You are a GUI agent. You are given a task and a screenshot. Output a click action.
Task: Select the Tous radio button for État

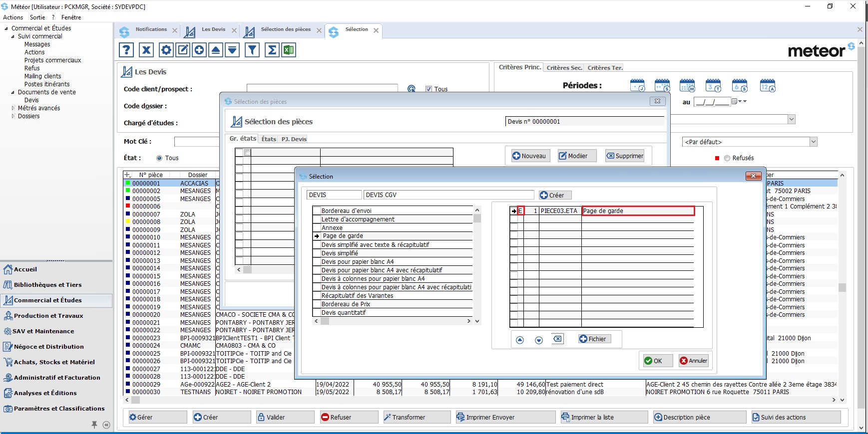pyautogui.click(x=159, y=158)
